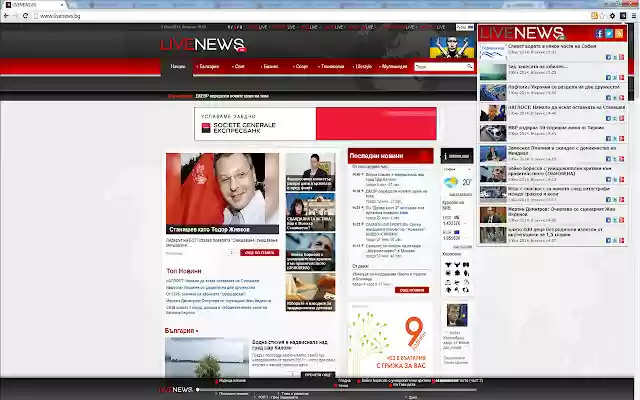Open RSS feed from popup header
Image resolution: width=640 pixels, height=400 pixels.
tap(619, 33)
